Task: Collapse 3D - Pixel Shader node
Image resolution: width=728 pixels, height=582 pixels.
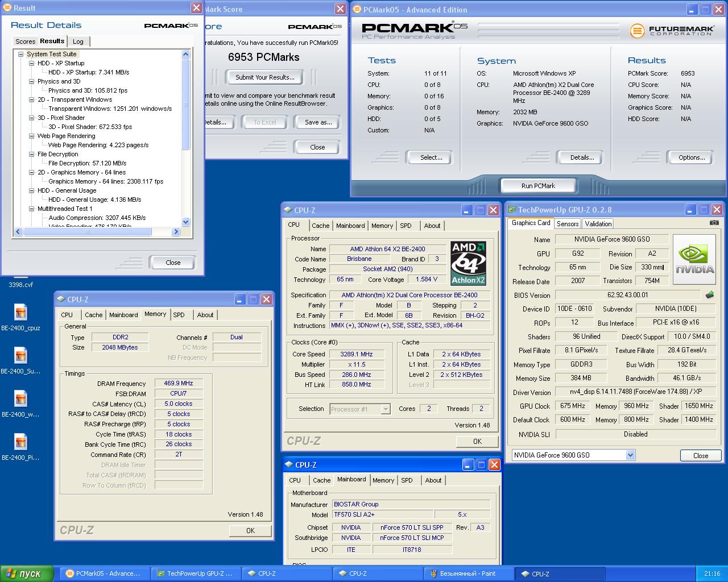Action: click(x=32, y=118)
